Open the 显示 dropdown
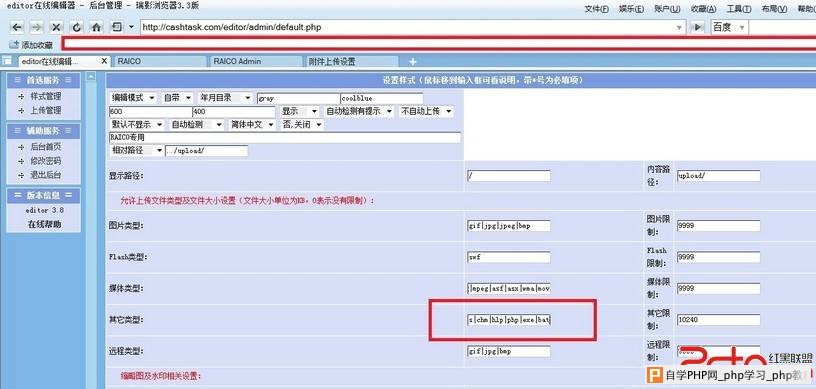816x389 pixels. click(300, 111)
